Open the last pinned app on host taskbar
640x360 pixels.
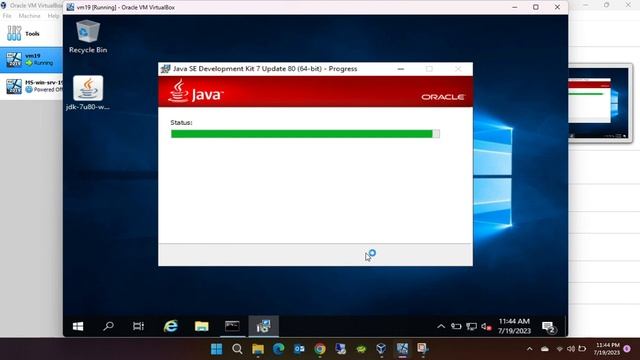pos(422,349)
